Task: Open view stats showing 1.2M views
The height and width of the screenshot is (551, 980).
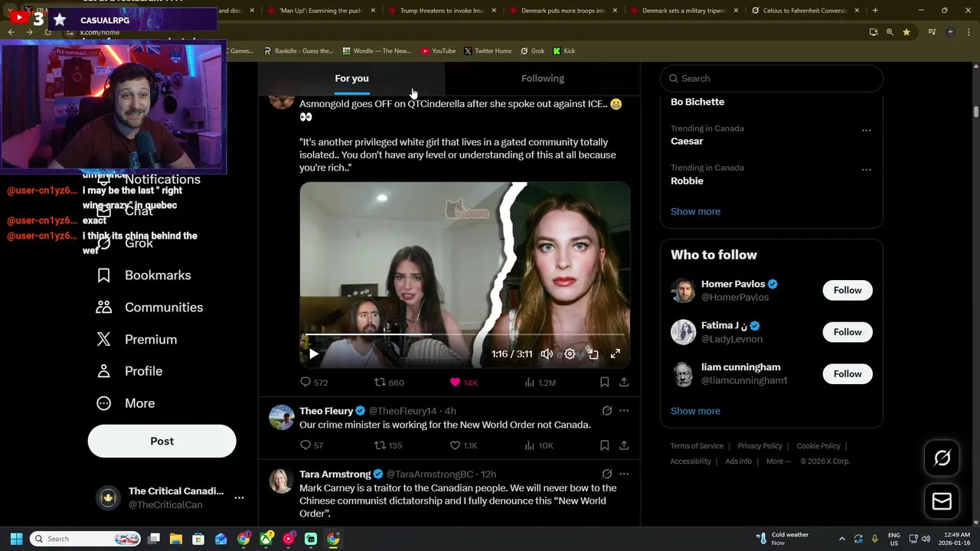Action: pyautogui.click(x=539, y=383)
